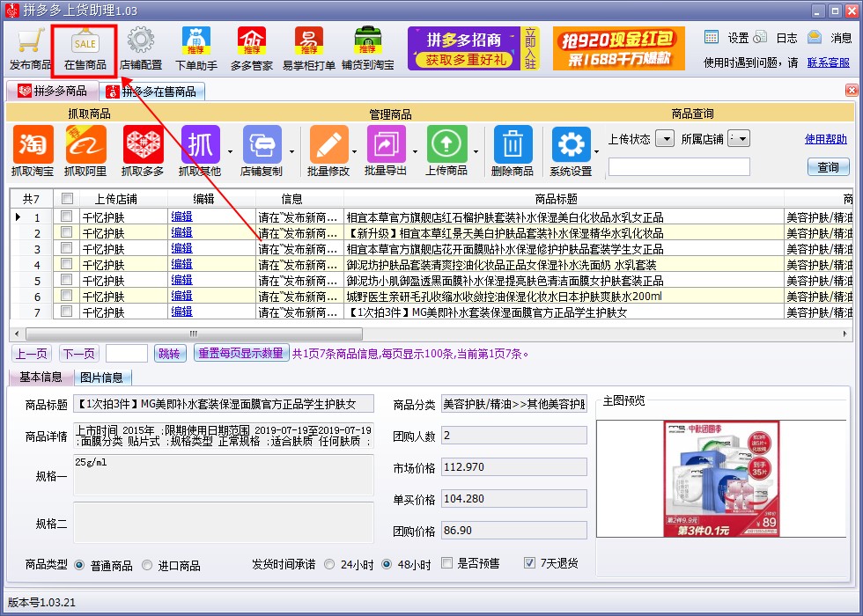
Task: Open 消息 messages
Action: pyautogui.click(x=830, y=38)
